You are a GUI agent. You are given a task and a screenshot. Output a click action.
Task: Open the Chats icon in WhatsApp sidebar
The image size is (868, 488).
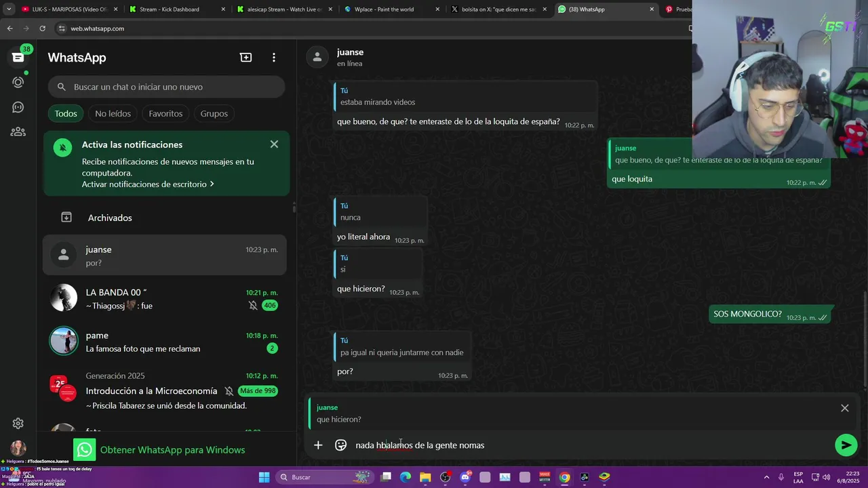pos(18,57)
